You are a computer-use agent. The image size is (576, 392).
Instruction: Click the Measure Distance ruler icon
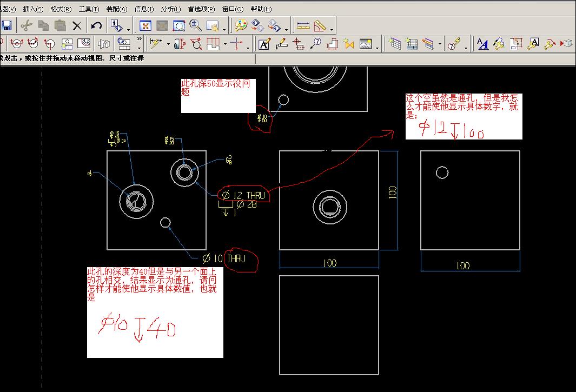pyautogui.click(x=303, y=26)
